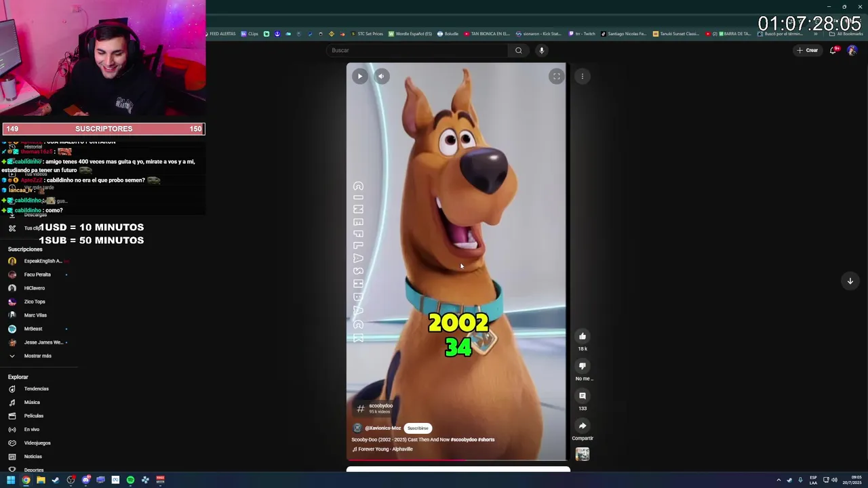
Task: Open Videojuegos in Explorar
Action: (x=39, y=443)
